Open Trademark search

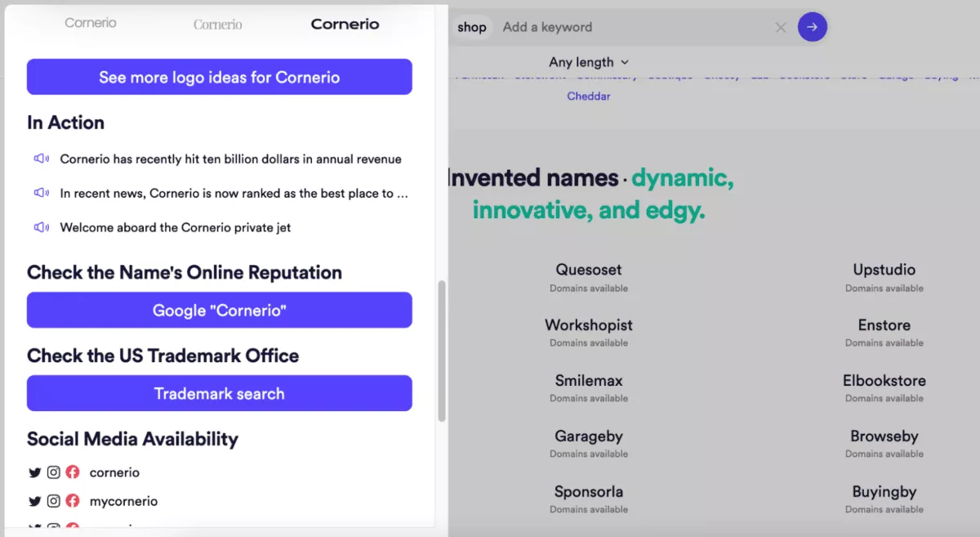[220, 393]
